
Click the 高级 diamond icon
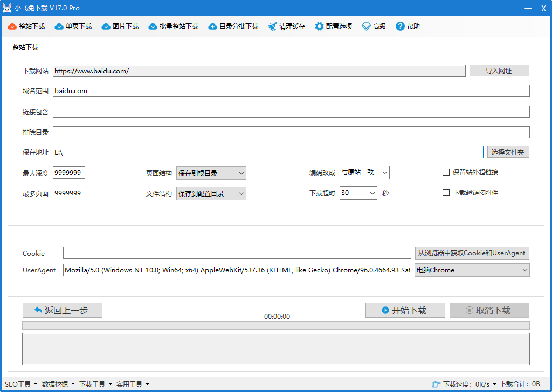tap(367, 26)
